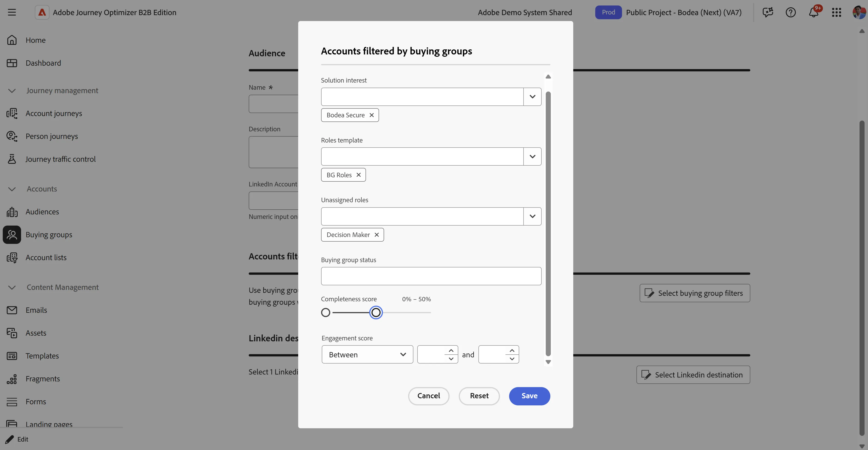
Task: Click the Reset button
Action: [479, 396]
